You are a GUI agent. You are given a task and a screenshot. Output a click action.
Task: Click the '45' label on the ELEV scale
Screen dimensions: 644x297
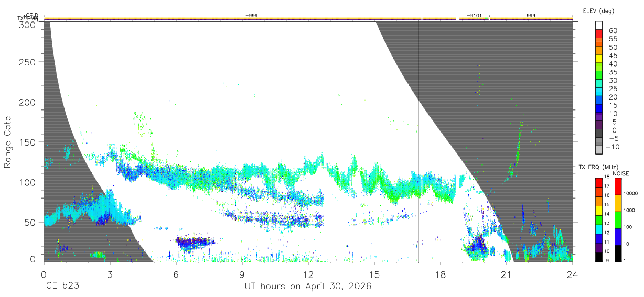613,56
